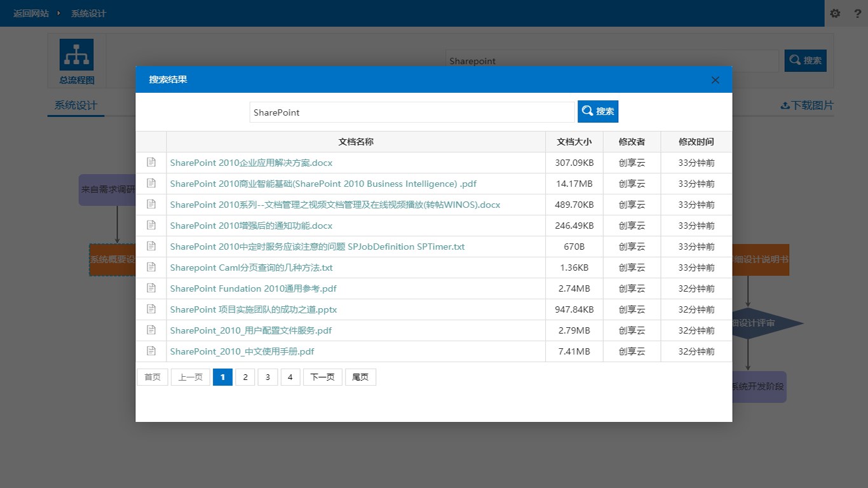Select page 1 in pagination
This screenshot has height=488, width=868.
point(222,377)
